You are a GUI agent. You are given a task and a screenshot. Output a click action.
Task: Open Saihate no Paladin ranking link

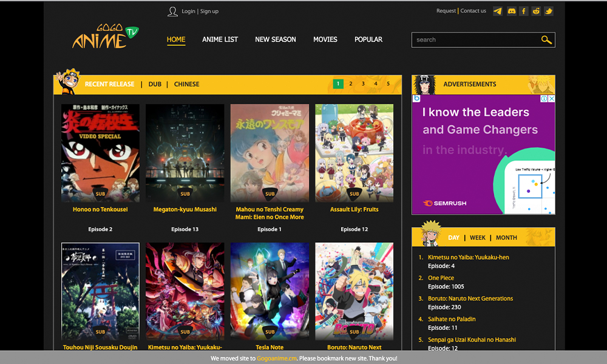(x=452, y=319)
